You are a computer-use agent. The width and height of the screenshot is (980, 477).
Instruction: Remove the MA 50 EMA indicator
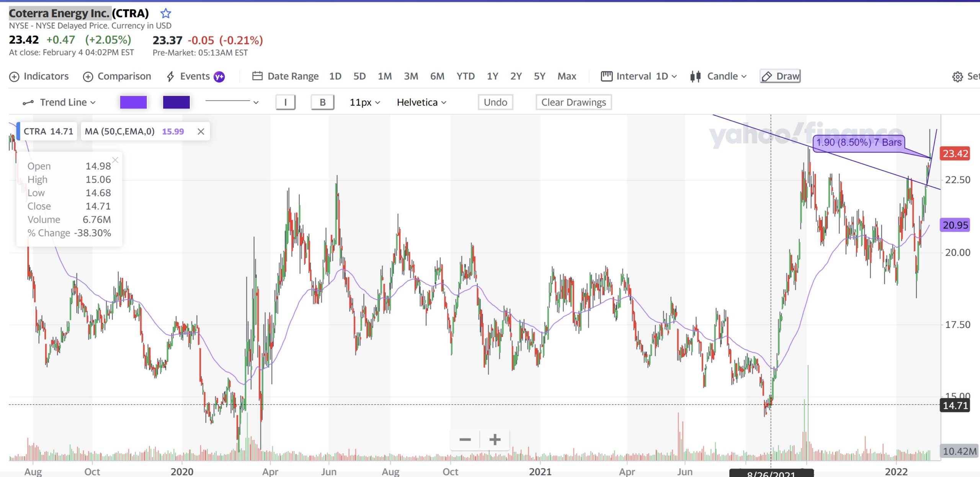(x=201, y=131)
